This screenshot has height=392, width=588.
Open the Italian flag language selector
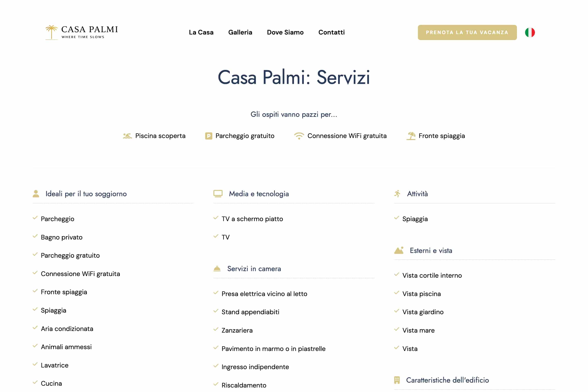tap(530, 32)
